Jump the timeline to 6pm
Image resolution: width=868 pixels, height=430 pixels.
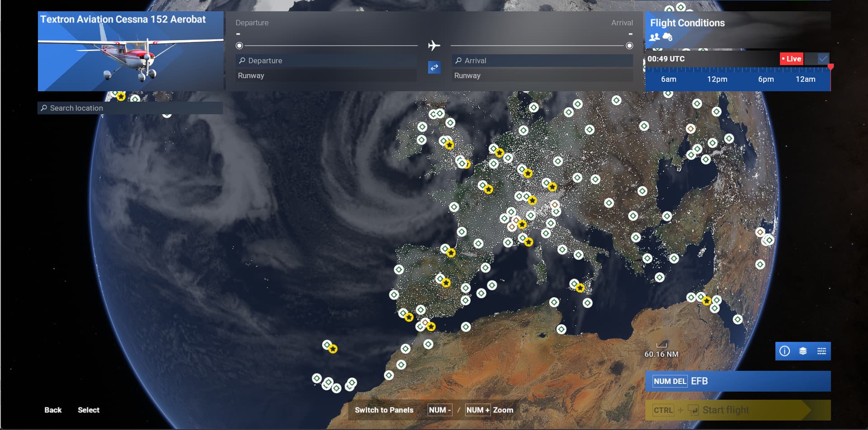(x=766, y=79)
